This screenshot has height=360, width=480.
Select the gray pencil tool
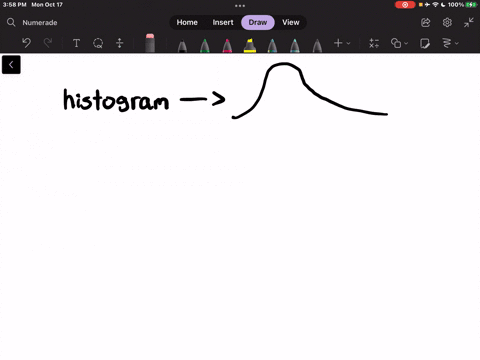317,46
